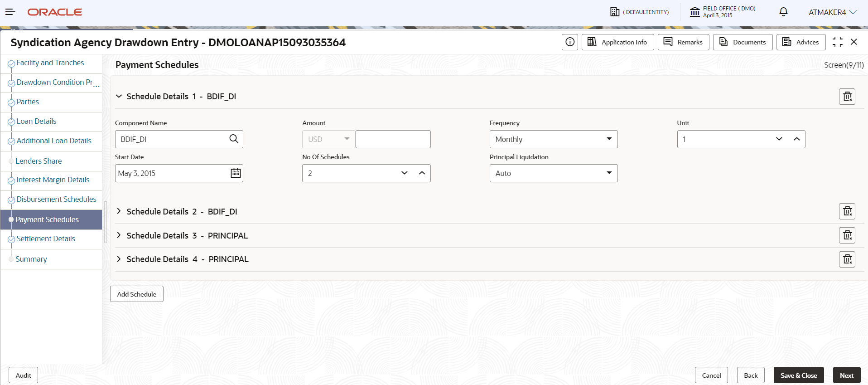Open the hamburger navigation menu

(x=10, y=12)
